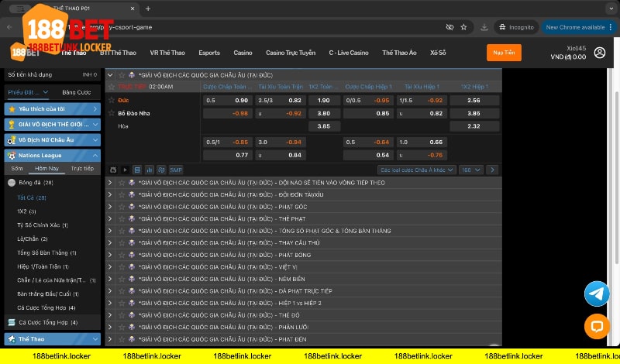Open the orange live chat bubble
620x364 pixels.
pyautogui.click(x=597, y=326)
